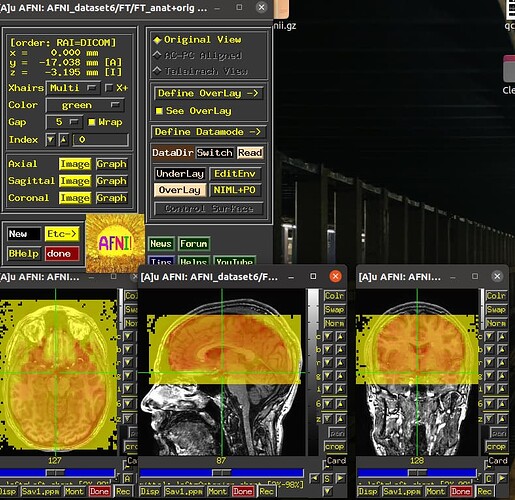Open the Gap value dropdown
This screenshot has height=500, width=515.
coord(64,122)
